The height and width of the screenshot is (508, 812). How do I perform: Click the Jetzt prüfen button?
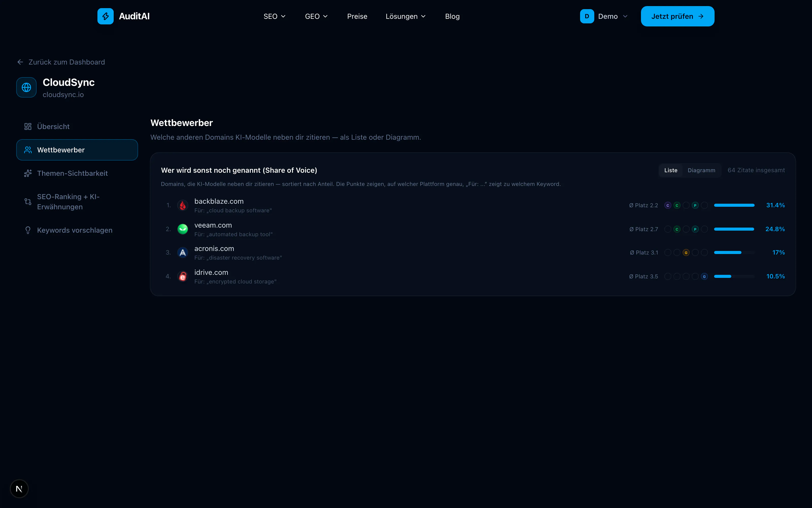pos(678,16)
